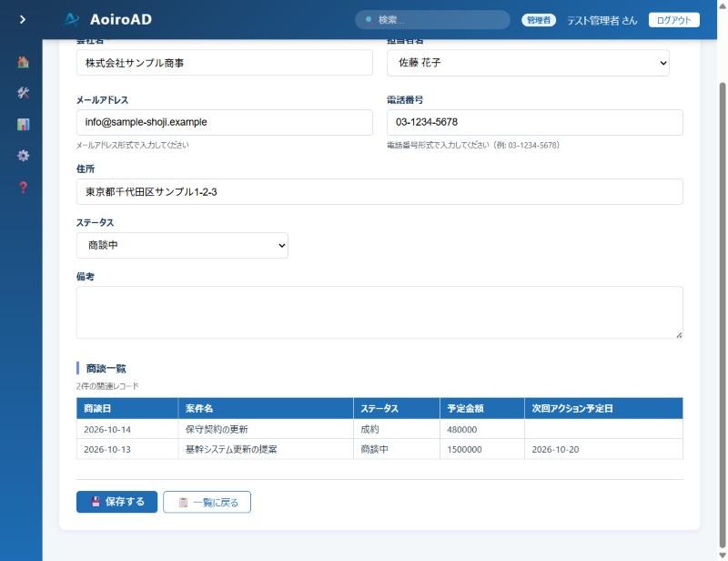Grab the 備考 textarea resize handle
The width and height of the screenshot is (728, 561).
coord(679,334)
